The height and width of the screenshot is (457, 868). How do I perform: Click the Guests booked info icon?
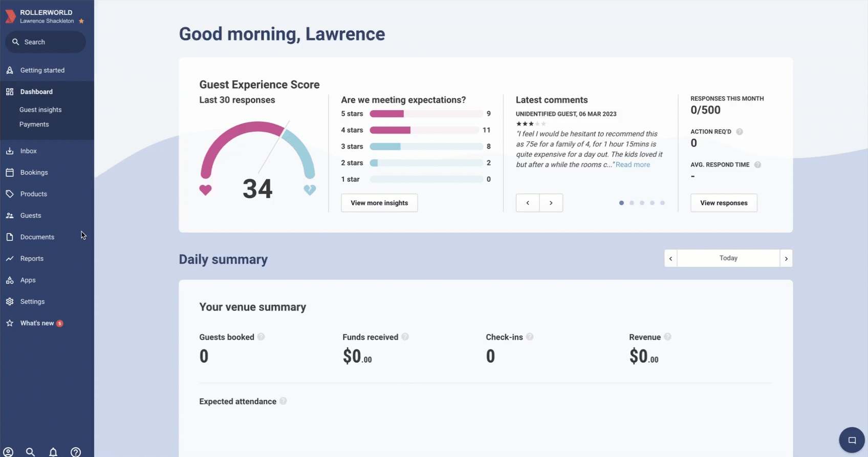261,337
